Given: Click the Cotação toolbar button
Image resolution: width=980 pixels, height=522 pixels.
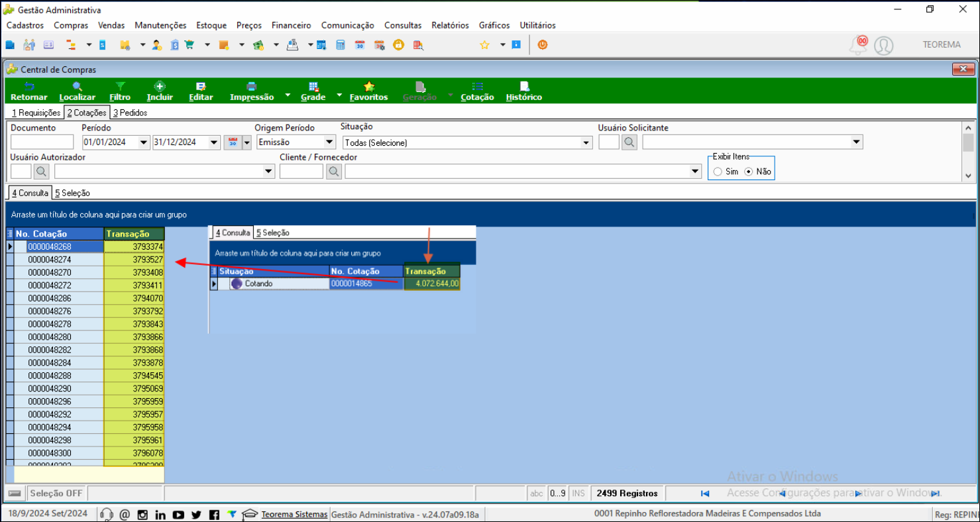Looking at the screenshot, I should click(477, 91).
